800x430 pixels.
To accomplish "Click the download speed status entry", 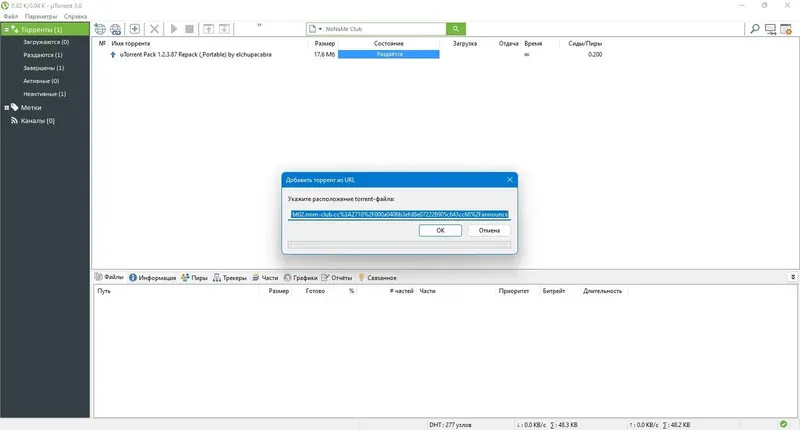I will (x=547, y=424).
